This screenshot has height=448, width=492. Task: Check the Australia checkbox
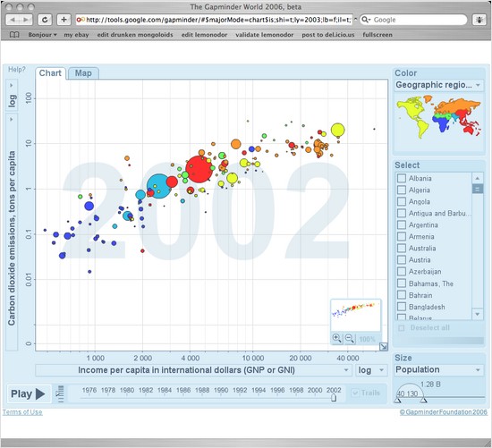402,249
